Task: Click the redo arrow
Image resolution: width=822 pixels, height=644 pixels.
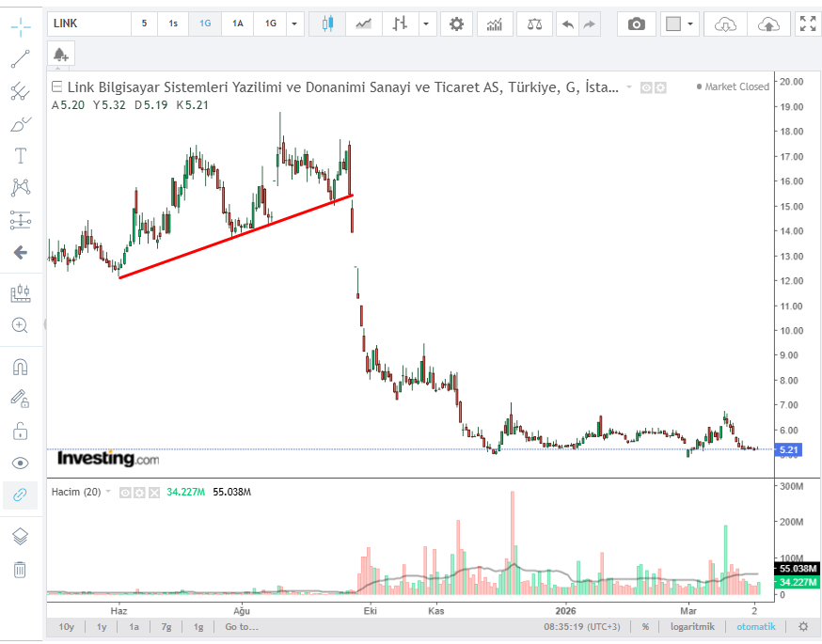Action: coord(590,24)
